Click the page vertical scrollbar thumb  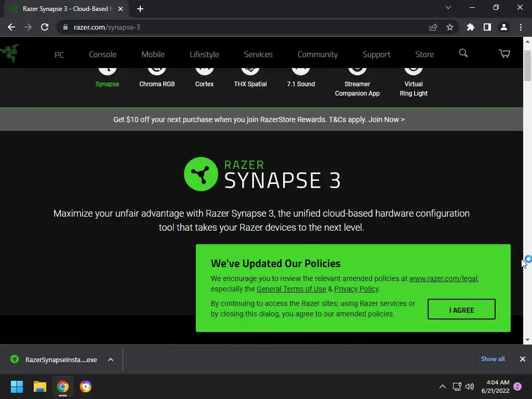pos(527,66)
